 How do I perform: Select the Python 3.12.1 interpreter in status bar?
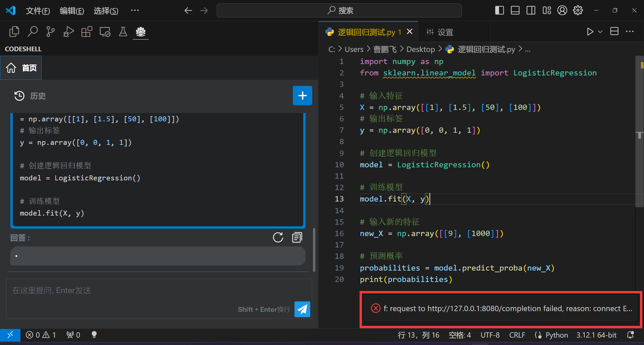click(596, 335)
